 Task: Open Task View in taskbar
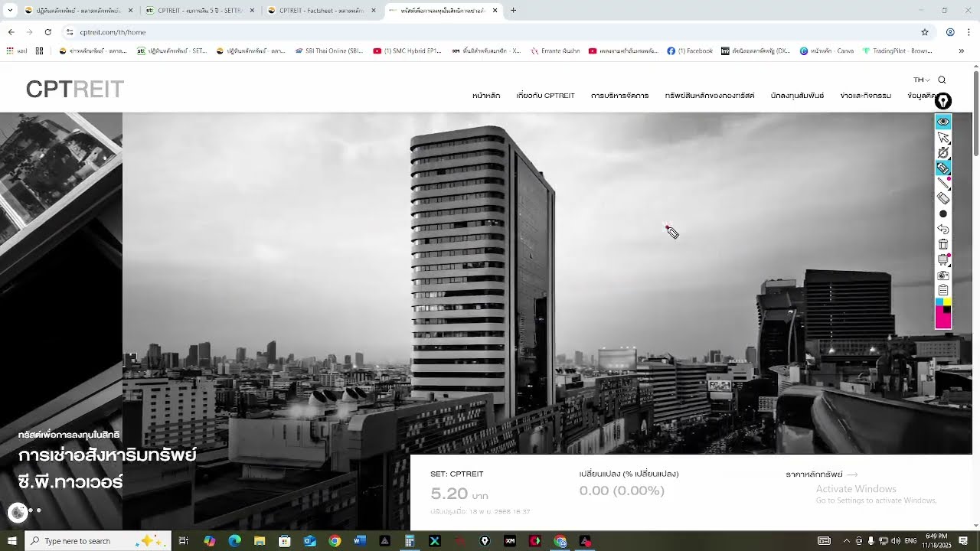184,541
